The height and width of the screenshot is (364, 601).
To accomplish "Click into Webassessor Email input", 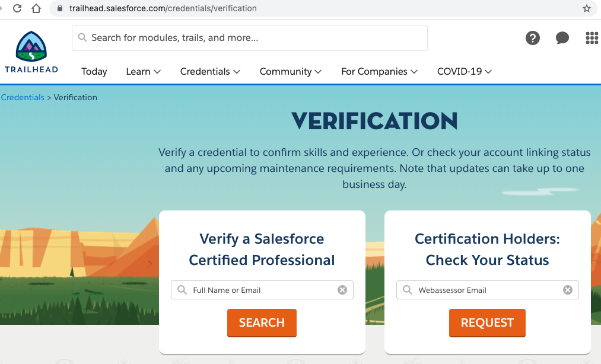I will point(487,290).
